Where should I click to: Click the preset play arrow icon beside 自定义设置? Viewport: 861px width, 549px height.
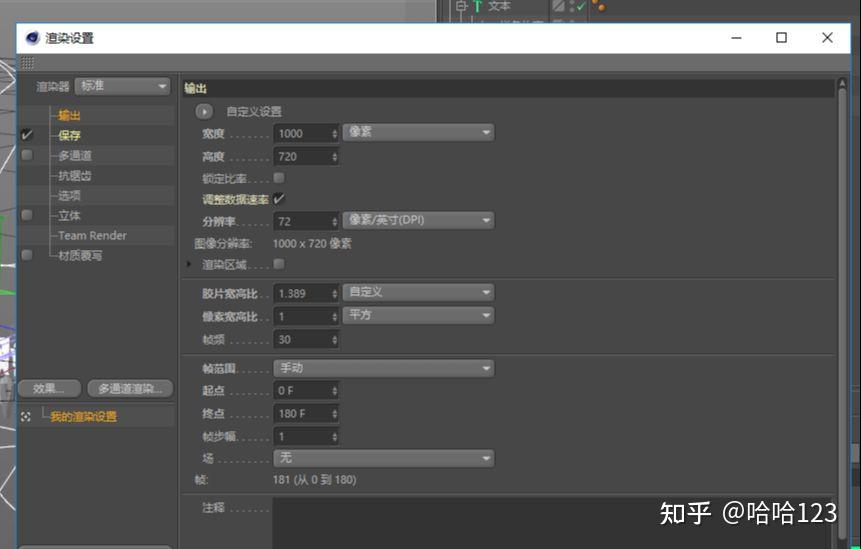(204, 111)
